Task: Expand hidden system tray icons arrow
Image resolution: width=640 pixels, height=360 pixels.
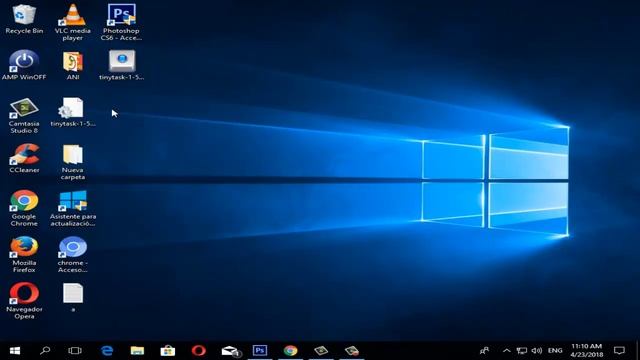Action: coord(507,351)
